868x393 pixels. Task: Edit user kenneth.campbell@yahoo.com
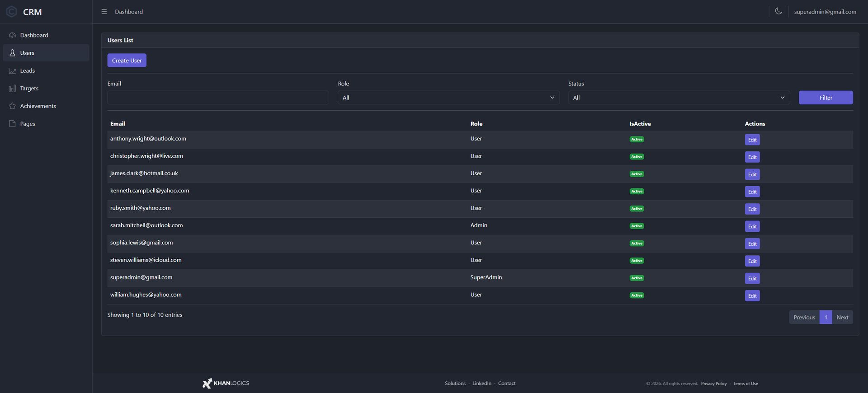pos(752,192)
